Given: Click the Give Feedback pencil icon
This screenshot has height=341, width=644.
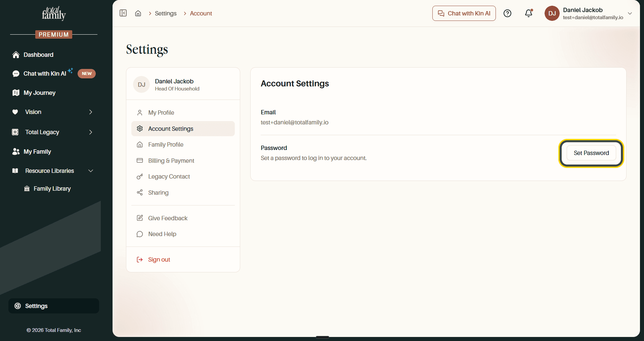Looking at the screenshot, I should point(140,218).
